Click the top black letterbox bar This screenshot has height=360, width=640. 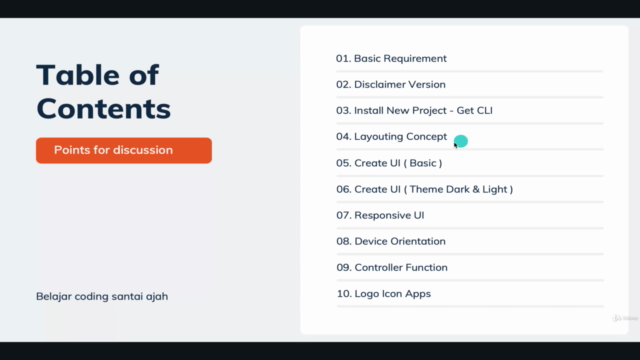[x=320, y=9]
